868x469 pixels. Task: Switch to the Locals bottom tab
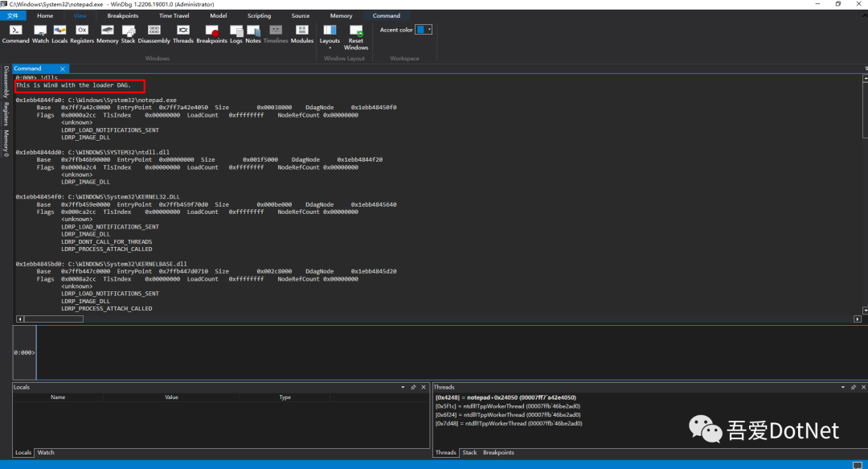pos(23,453)
